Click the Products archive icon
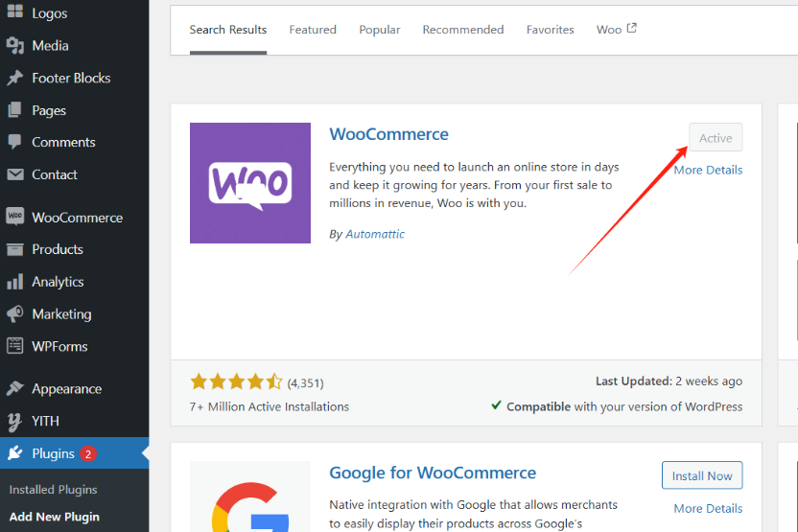 (x=14, y=249)
